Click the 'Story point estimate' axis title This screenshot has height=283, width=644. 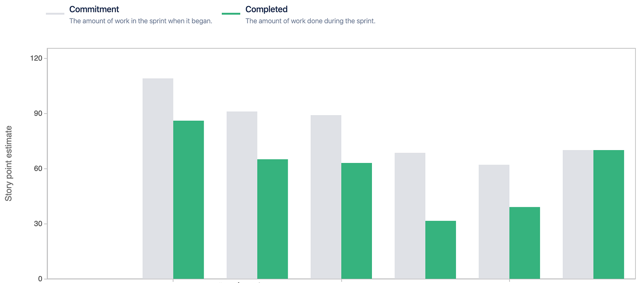8,163
